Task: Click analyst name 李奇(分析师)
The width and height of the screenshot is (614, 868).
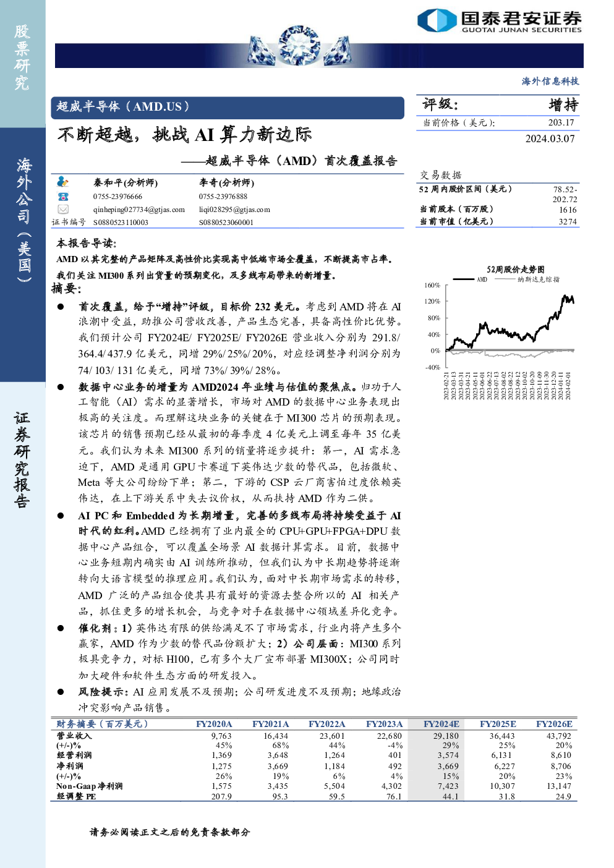Action: coord(226,183)
